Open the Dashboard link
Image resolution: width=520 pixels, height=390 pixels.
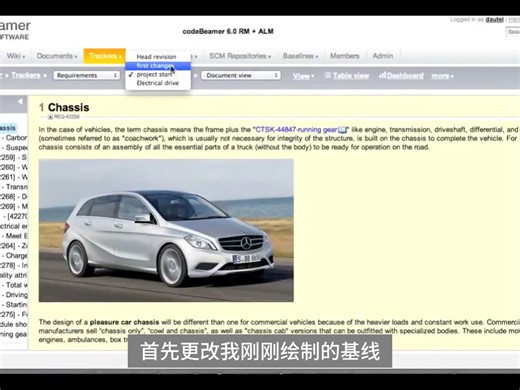point(405,76)
